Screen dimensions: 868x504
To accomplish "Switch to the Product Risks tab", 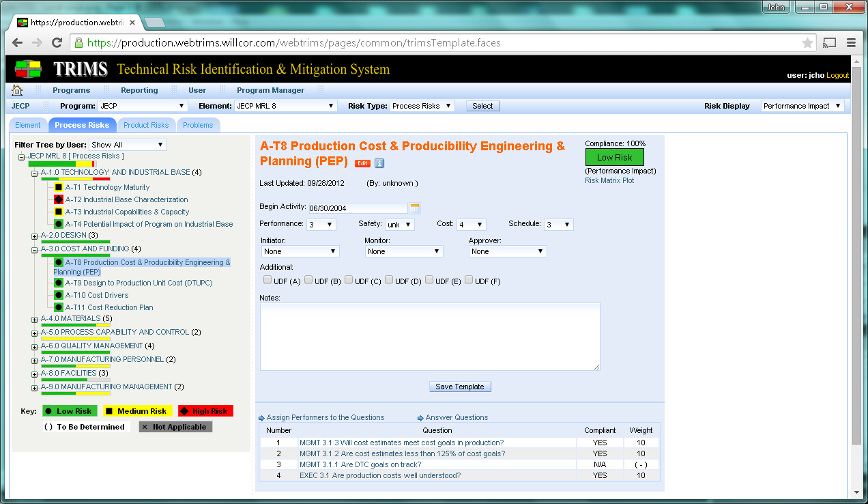I will [x=146, y=125].
